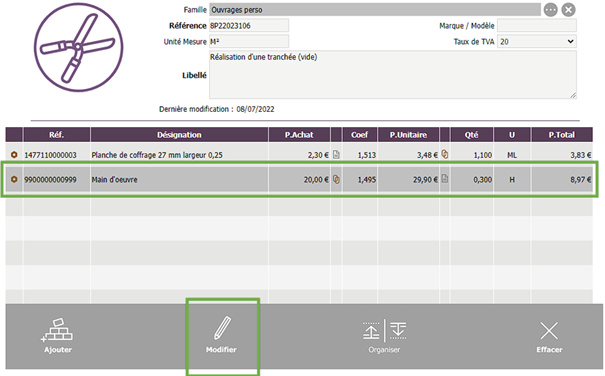Select the Planche de coffrage row
Viewport: 605px width, 376px height.
click(x=299, y=155)
